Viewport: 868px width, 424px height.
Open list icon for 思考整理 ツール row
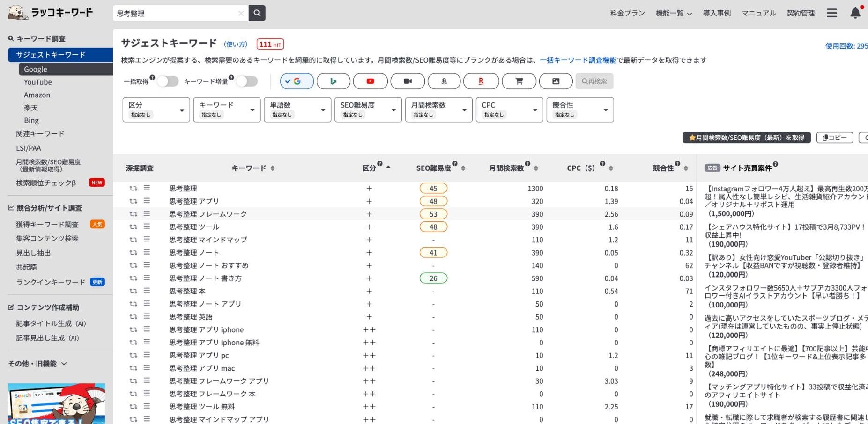click(147, 227)
